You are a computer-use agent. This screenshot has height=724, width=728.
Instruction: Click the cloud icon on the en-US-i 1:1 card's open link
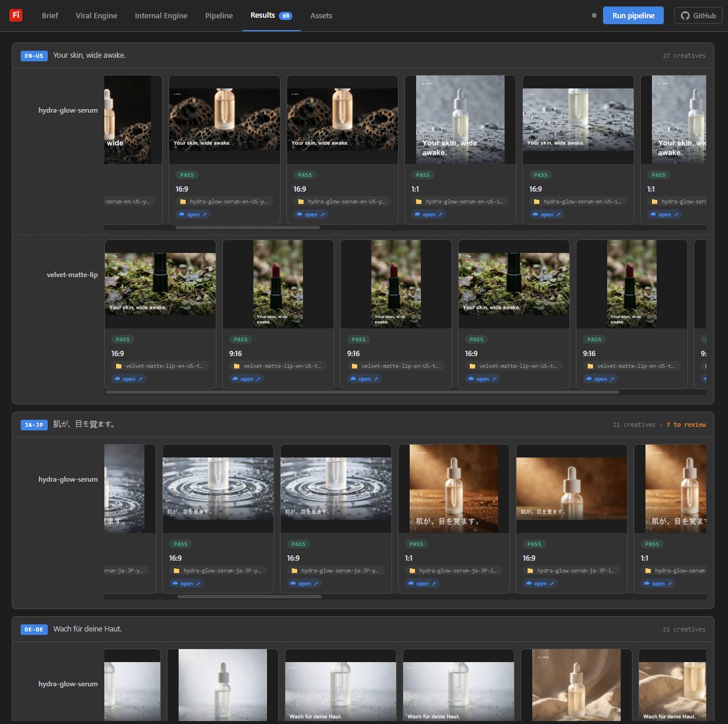point(417,215)
